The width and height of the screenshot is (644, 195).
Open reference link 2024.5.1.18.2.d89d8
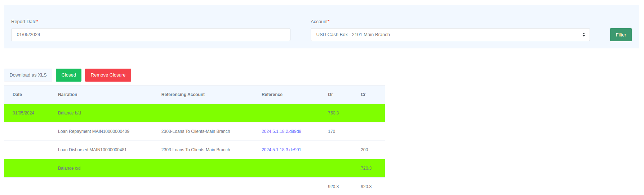281,131
